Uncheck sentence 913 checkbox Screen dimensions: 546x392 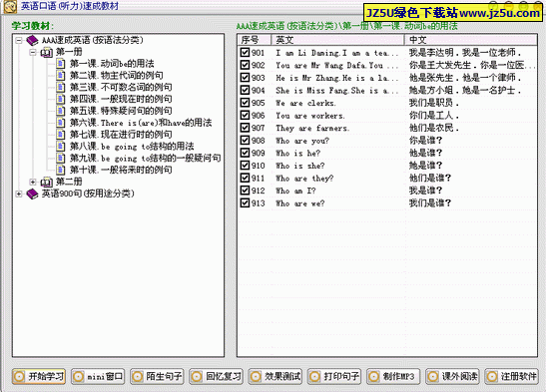[245, 202]
